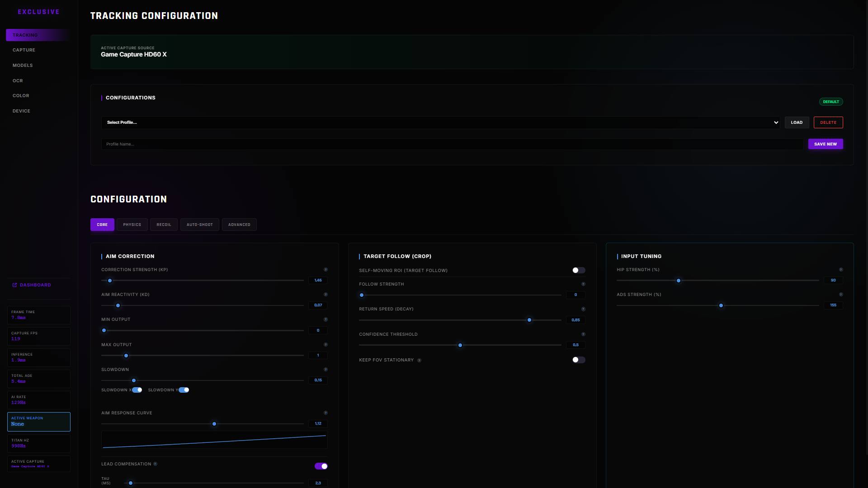Click the ADS Strength slider handle

tap(721, 306)
